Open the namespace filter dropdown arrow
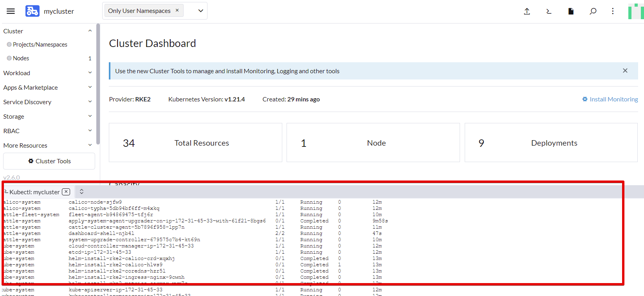This screenshot has height=296, width=644. click(x=201, y=11)
